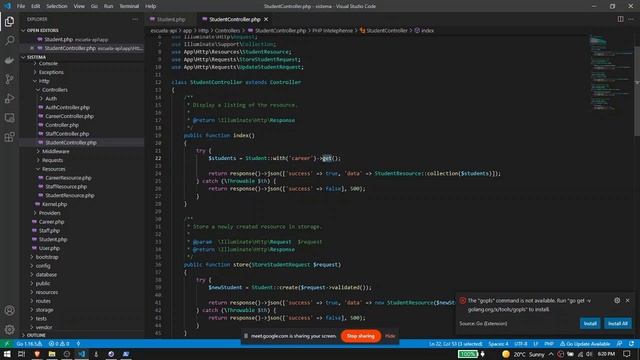This screenshot has width=640, height=360.
Task: Open the Terminal menu
Action: click(129, 6)
